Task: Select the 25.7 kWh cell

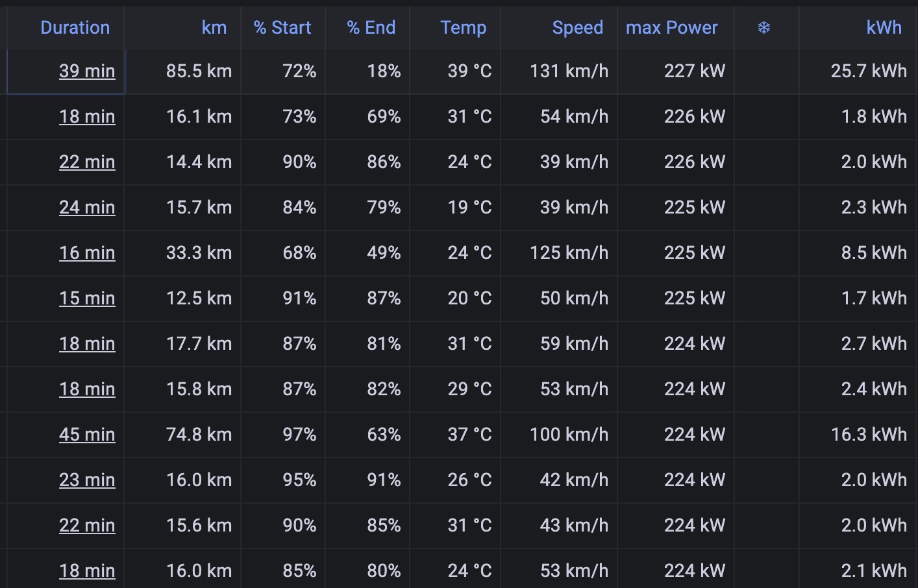Action: pos(857,71)
